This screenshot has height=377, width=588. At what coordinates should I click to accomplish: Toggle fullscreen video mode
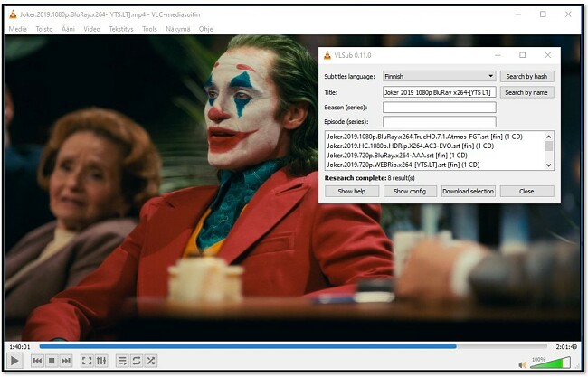(87, 361)
